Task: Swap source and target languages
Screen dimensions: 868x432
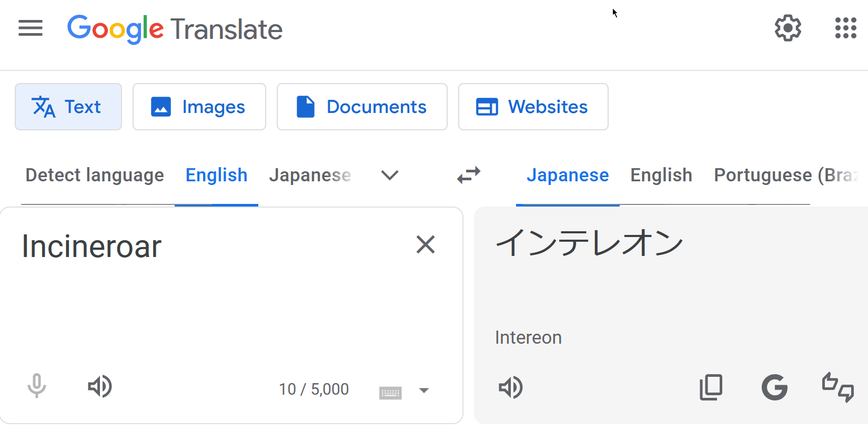Action: (x=469, y=175)
